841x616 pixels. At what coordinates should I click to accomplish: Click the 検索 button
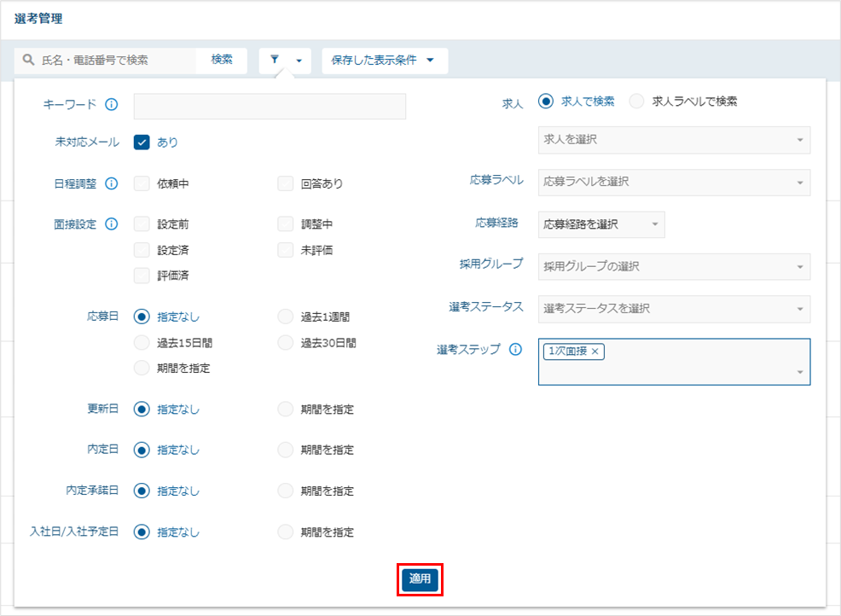(x=222, y=60)
